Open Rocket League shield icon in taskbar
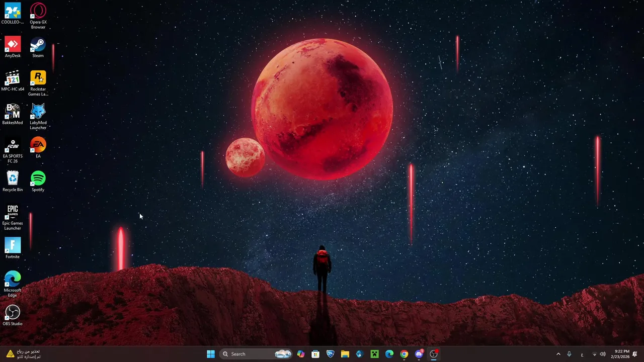644x362 pixels. pos(330,354)
